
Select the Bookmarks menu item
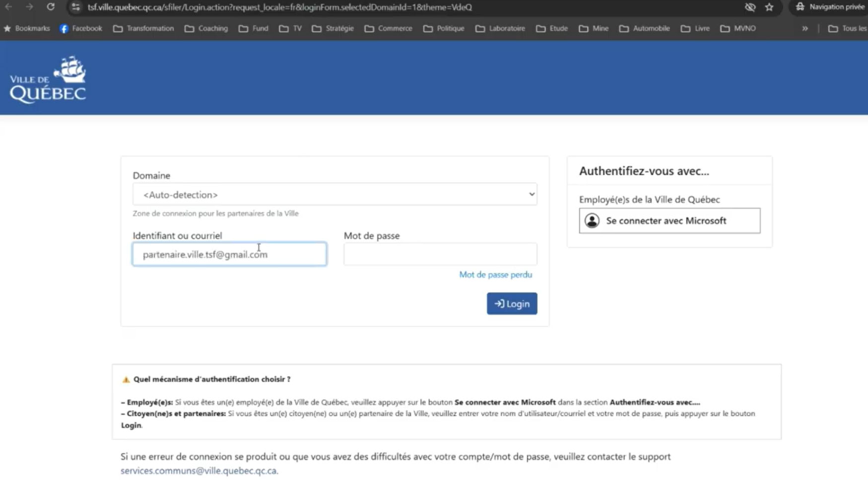[x=27, y=28]
